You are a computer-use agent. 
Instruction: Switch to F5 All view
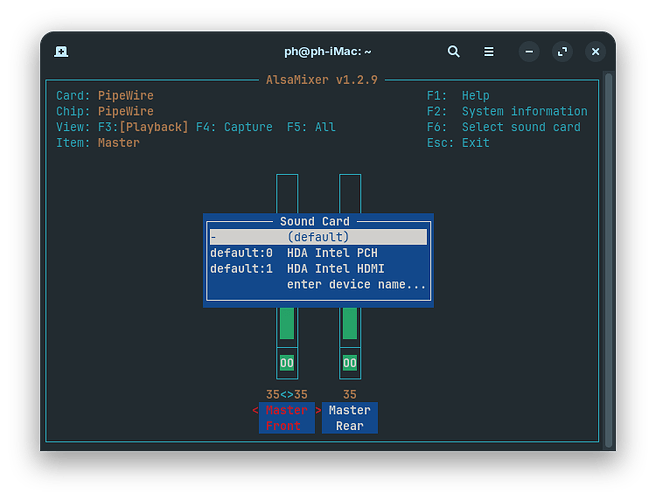point(310,127)
